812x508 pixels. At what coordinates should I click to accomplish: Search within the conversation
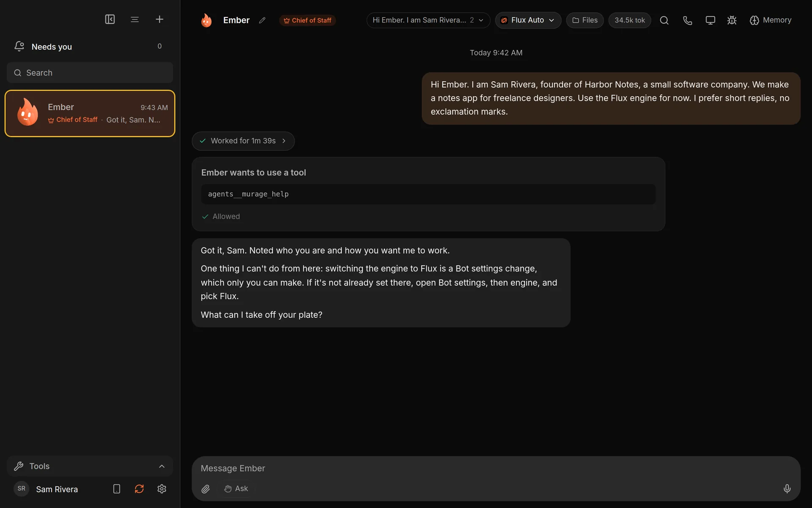(x=664, y=20)
